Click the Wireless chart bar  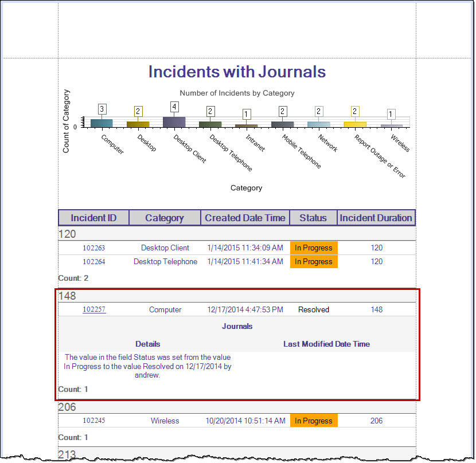pyautogui.click(x=392, y=126)
